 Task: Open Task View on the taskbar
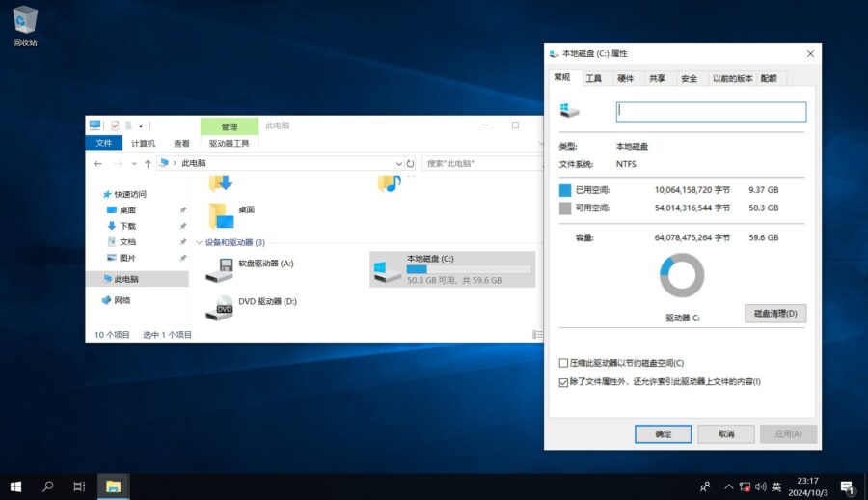click(x=79, y=486)
